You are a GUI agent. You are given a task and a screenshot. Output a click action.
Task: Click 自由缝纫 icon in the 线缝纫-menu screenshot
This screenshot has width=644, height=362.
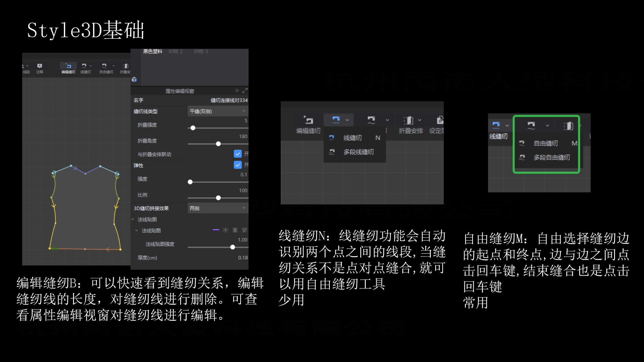click(371, 120)
